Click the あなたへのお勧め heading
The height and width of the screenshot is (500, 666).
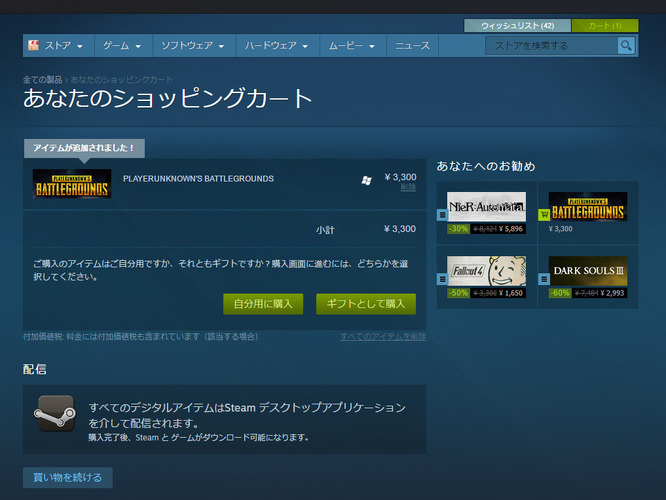click(x=486, y=166)
